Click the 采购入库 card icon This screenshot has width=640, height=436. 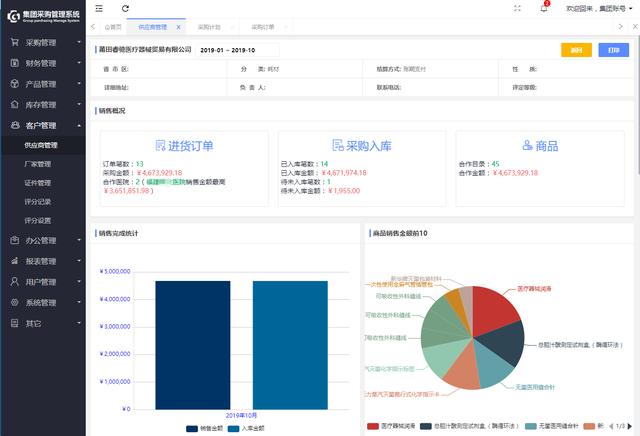tap(338, 146)
